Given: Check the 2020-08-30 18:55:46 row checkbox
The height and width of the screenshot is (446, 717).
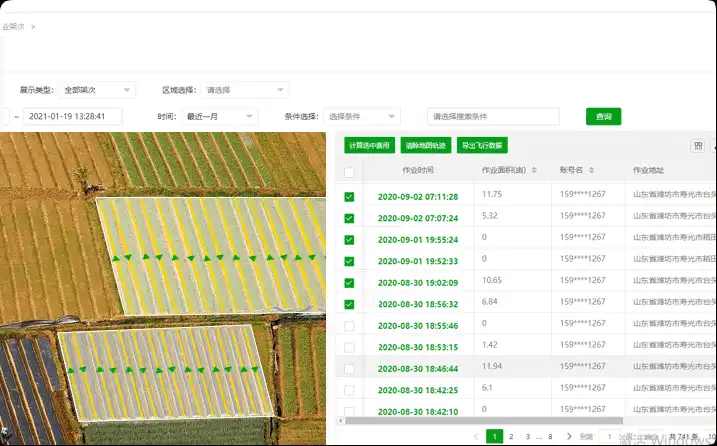Looking at the screenshot, I should (349, 326).
